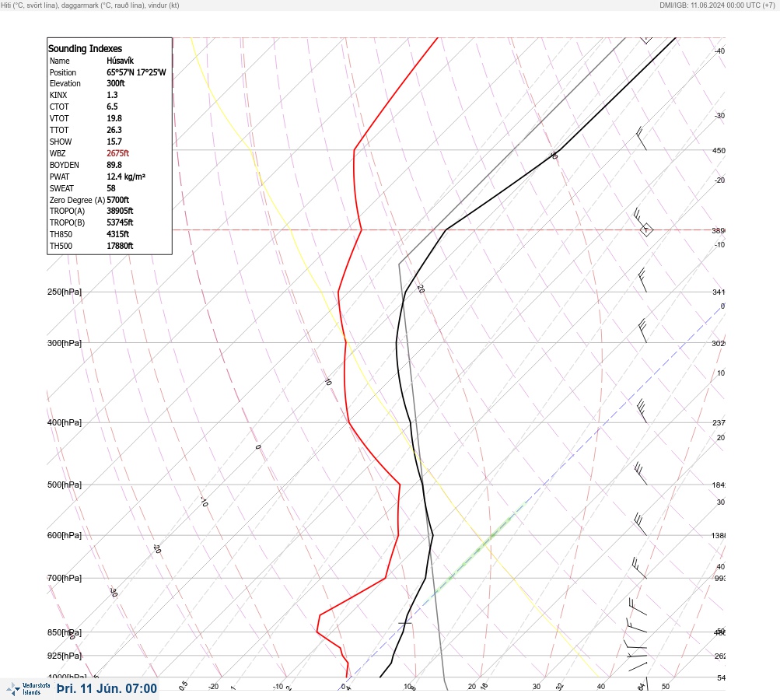Select the wind barb on the 450 line
Image resolution: width=780 pixels, height=700 pixels.
642,138
